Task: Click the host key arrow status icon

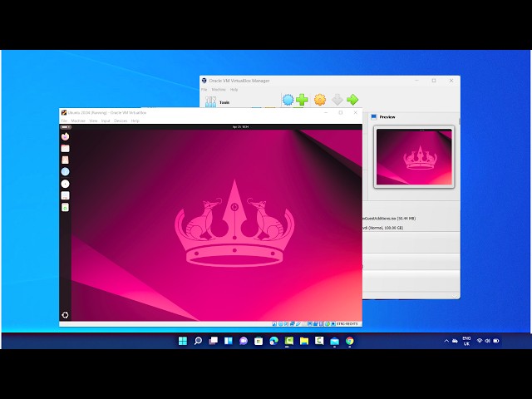Action: (333, 323)
